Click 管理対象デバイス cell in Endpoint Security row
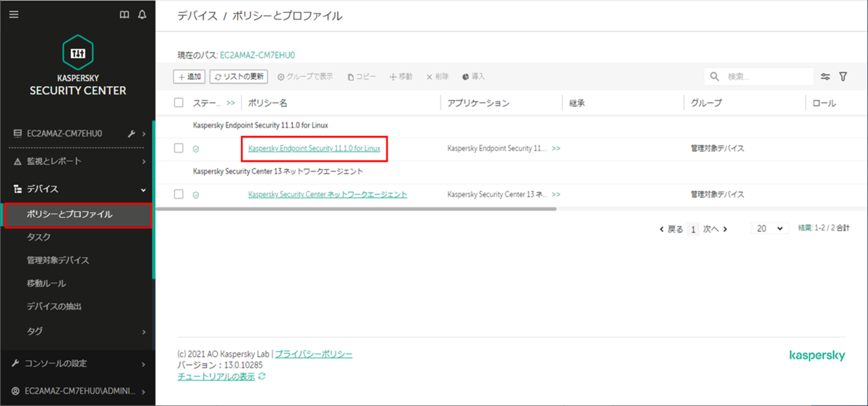 coord(718,148)
